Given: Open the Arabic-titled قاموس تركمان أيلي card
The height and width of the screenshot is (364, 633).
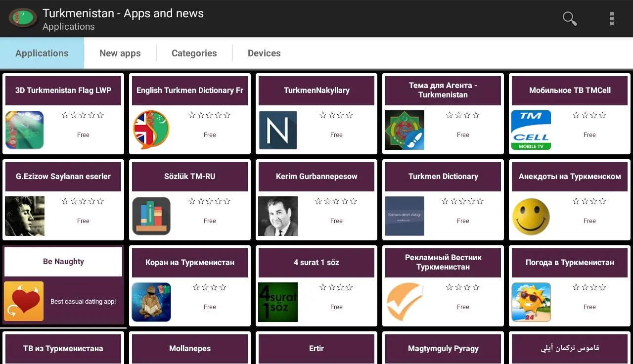Looking at the screenshot, I should [570, 348].
